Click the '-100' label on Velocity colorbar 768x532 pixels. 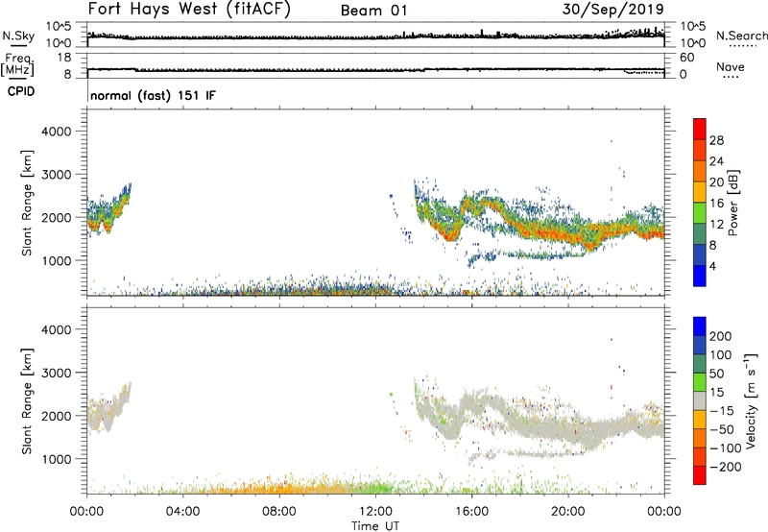pos(726,448)
